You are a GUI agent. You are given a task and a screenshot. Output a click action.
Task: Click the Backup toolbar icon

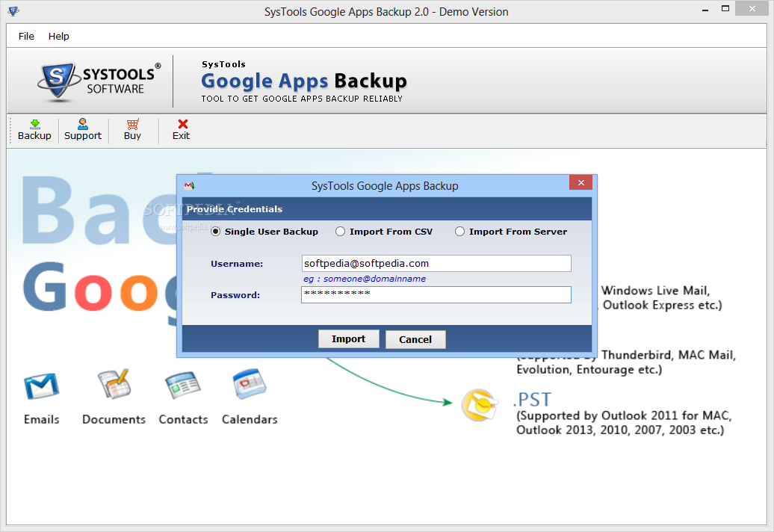(x=34, y=124)
